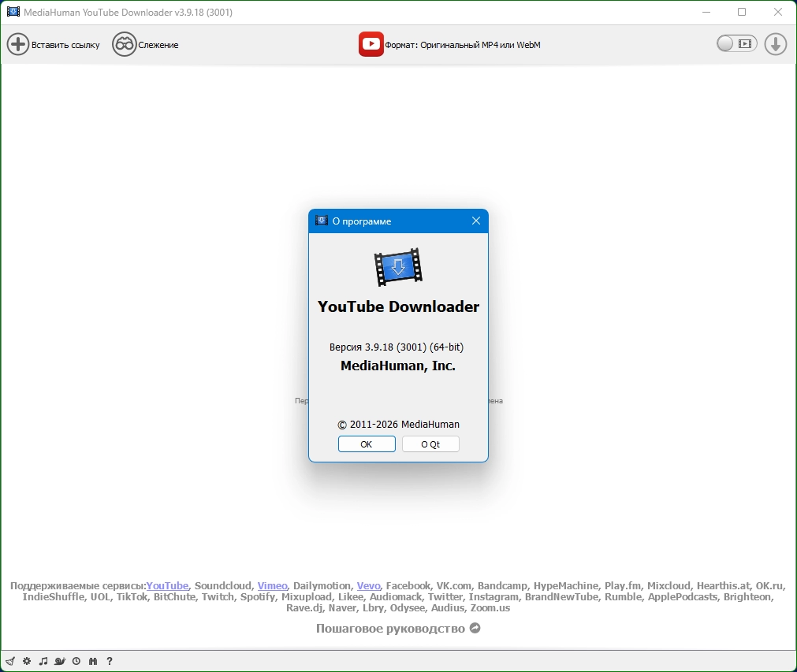Click HypeMachine in the supported services list
The width and height of the screenshot is (797, 672).
click(x=566, y=585)
